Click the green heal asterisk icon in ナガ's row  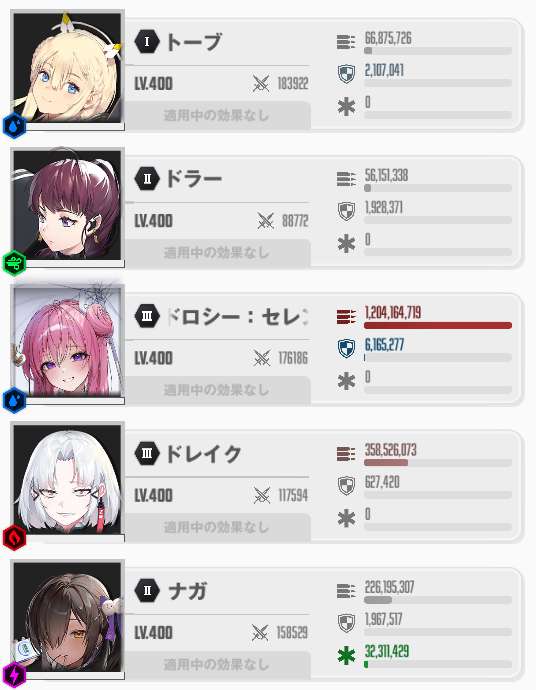[346, 656]
